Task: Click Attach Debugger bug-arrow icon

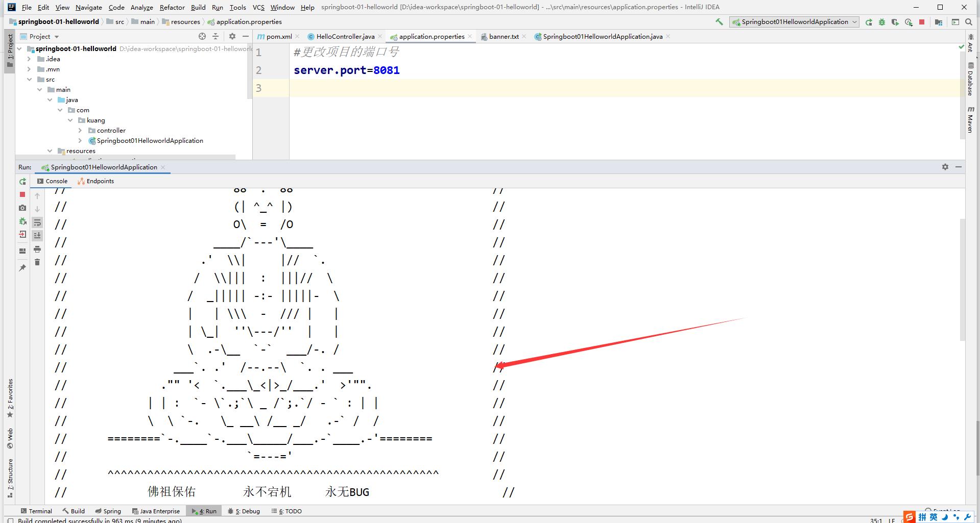Action: coord(22,221)
